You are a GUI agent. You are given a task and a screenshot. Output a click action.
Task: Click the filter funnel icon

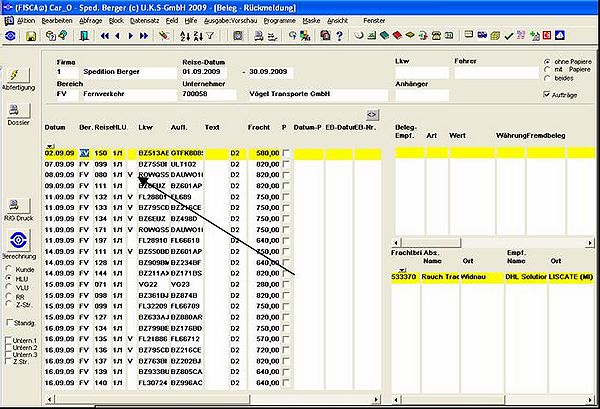(210, 36)
